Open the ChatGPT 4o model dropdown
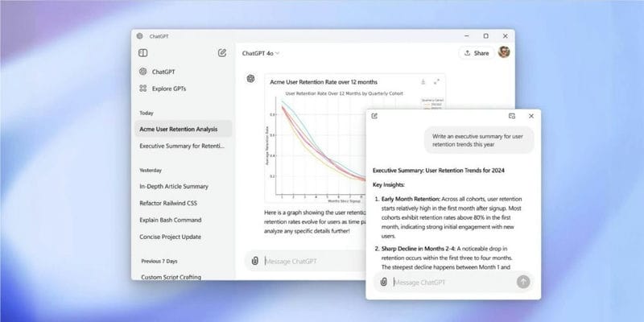 pos(260,53)
